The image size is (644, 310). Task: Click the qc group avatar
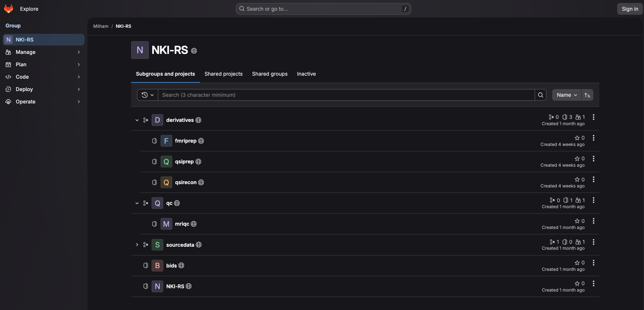point(157,203)
